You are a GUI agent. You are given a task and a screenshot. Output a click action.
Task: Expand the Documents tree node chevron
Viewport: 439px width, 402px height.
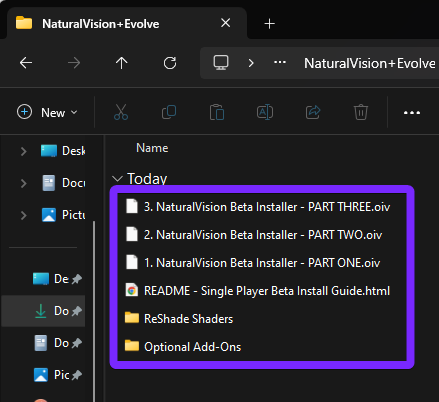pyautogui.click(x=23, y=183)
